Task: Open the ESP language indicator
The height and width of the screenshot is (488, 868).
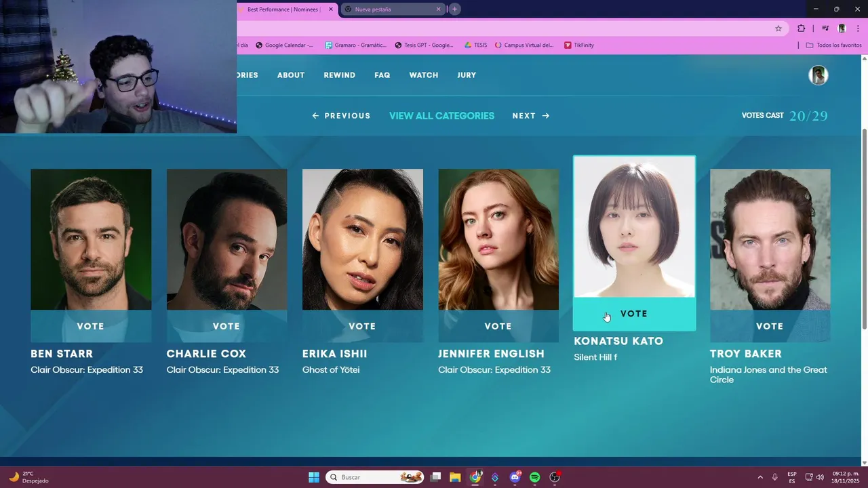Action: click(x=792, y=477)
